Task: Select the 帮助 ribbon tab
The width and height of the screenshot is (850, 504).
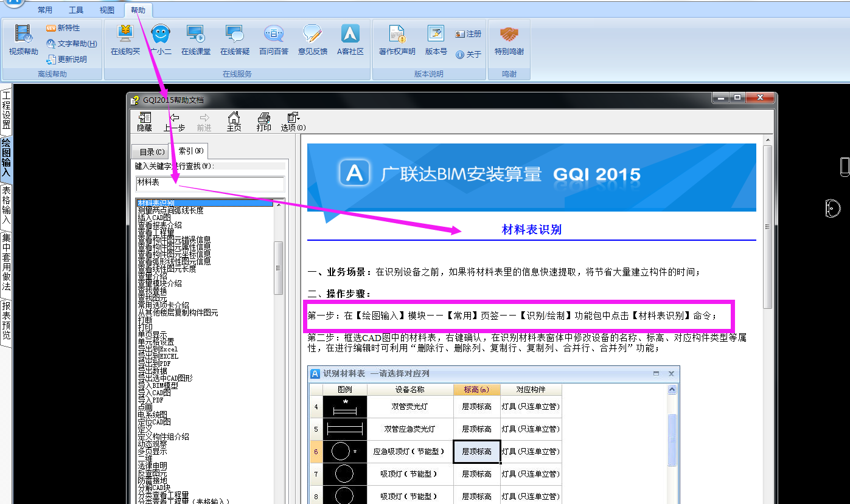Action: (138, 10)
